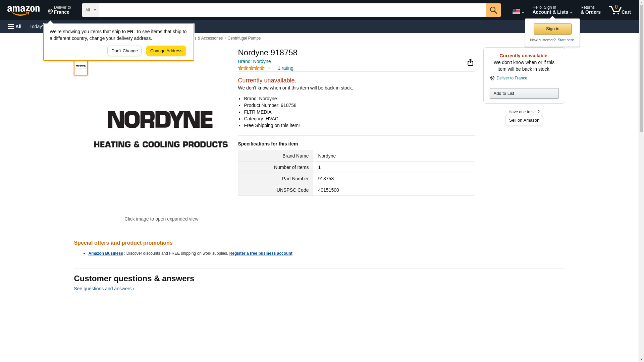Open Account & Lists dropdown

[x=552, y=10]
